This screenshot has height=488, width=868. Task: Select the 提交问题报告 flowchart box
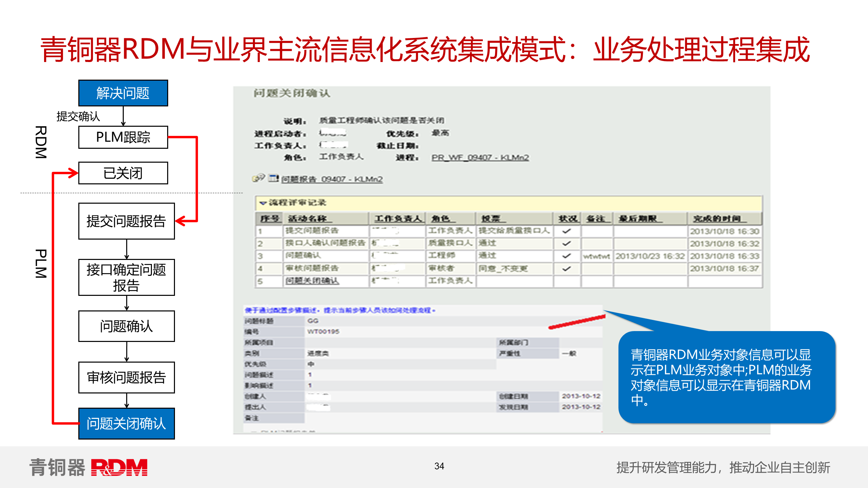pyautogui.click(x=126, y=221)
